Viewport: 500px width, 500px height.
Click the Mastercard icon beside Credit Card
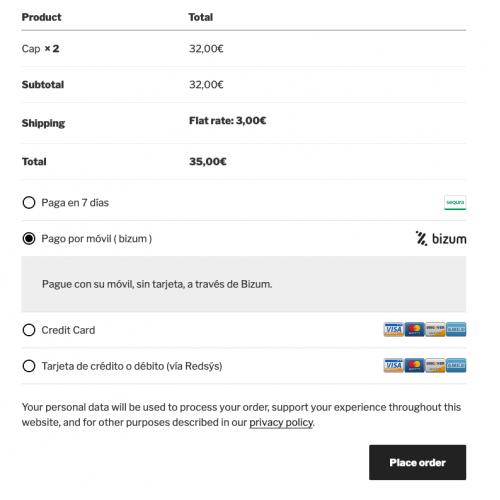(x=414, y=329)
